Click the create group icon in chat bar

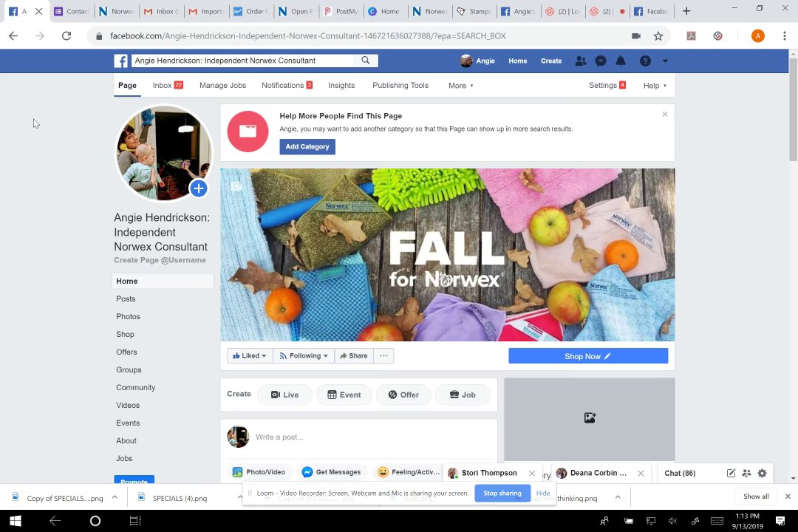tap(746, 474)
